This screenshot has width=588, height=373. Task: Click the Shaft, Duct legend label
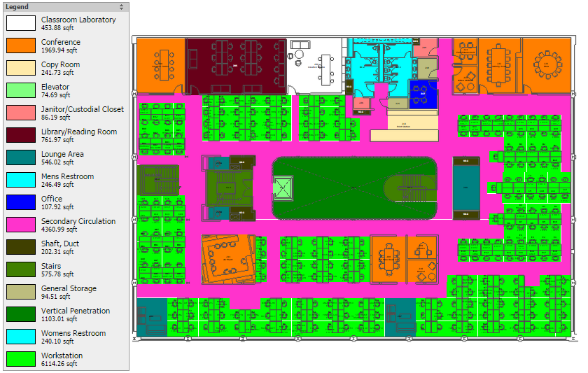coord(60,244)
